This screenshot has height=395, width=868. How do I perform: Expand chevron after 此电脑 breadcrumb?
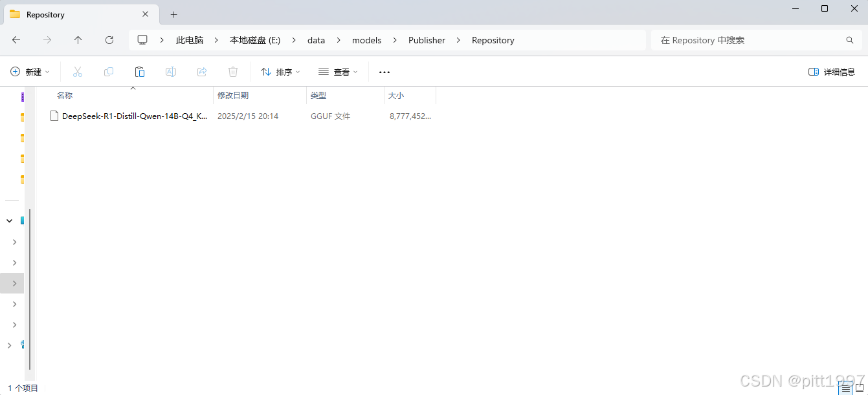(x=217, y=40)
